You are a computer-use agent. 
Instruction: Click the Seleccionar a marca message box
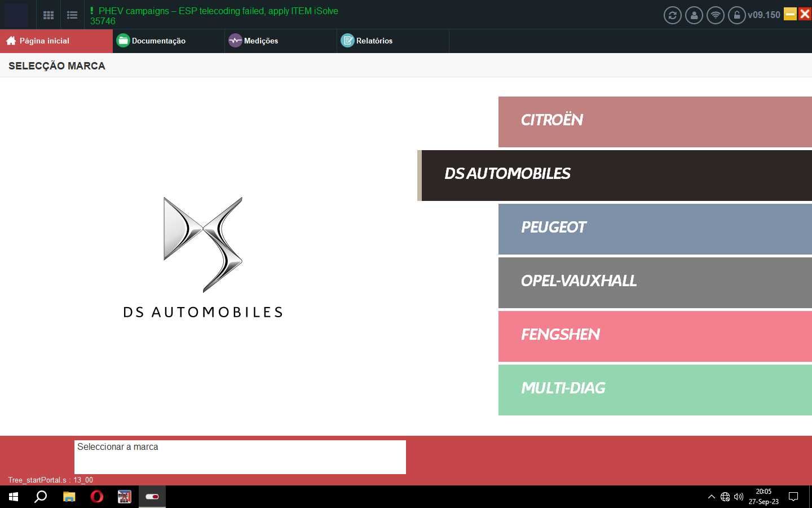(x=240, y=457)
